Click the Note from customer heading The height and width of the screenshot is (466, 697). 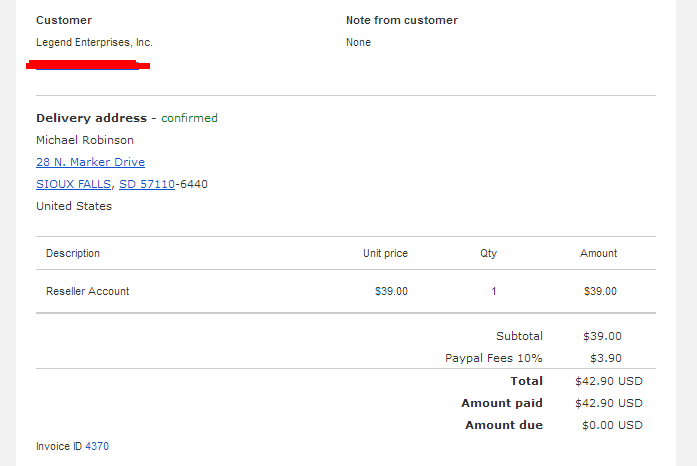pos(402,20)
